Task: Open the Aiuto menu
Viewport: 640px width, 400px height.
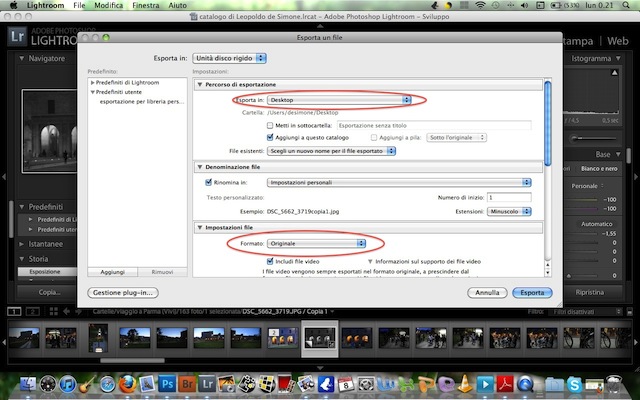Action: coord(178,5)
